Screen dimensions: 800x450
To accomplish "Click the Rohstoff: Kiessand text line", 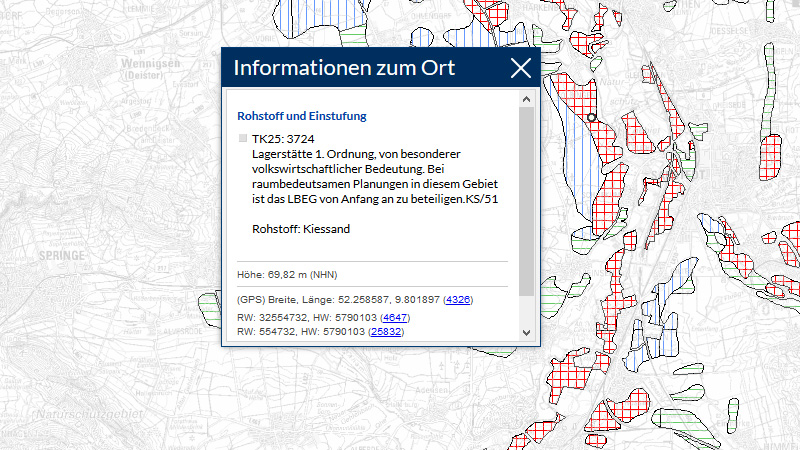I will (302, 229).
